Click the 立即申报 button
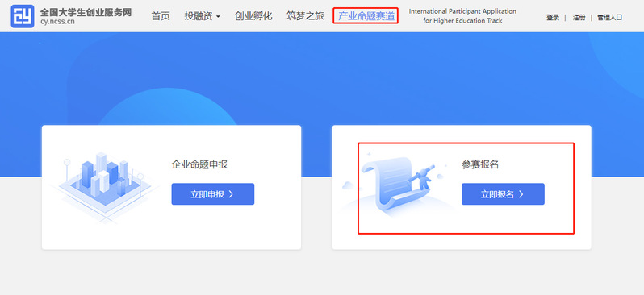The image size is (644, 295). pyautogui.click(x=213, y=194)
